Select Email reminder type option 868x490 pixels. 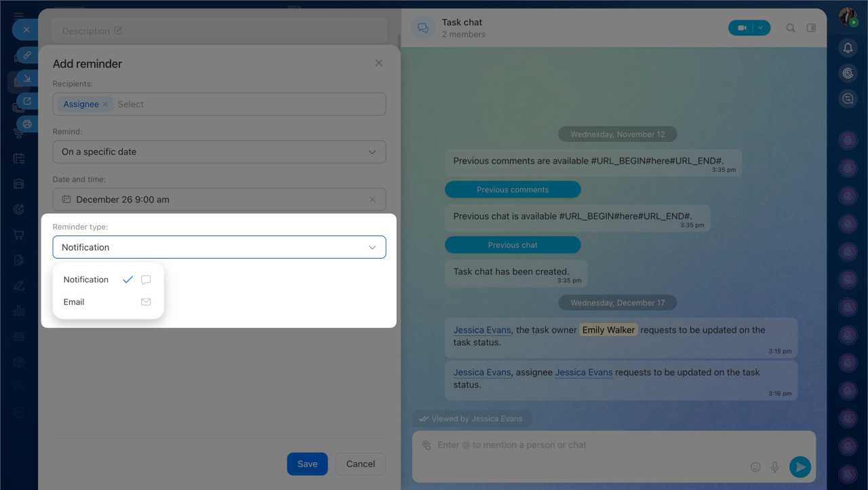coord(74,302)
